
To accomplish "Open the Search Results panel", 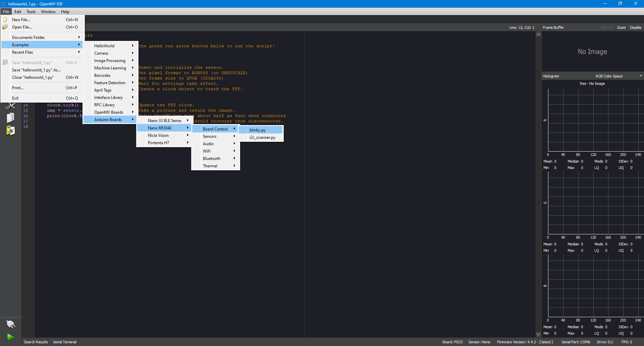I will tap(36, 342).
